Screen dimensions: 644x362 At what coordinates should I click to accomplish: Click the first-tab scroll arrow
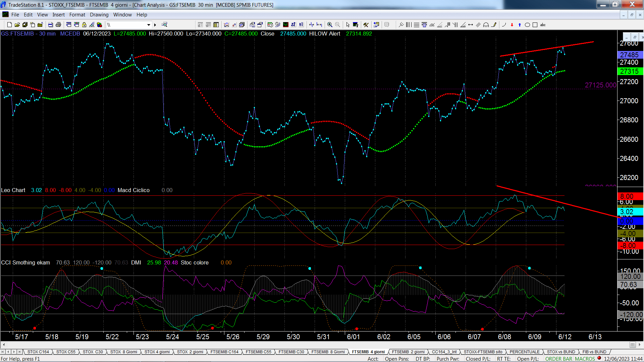(x=3, y=352)
